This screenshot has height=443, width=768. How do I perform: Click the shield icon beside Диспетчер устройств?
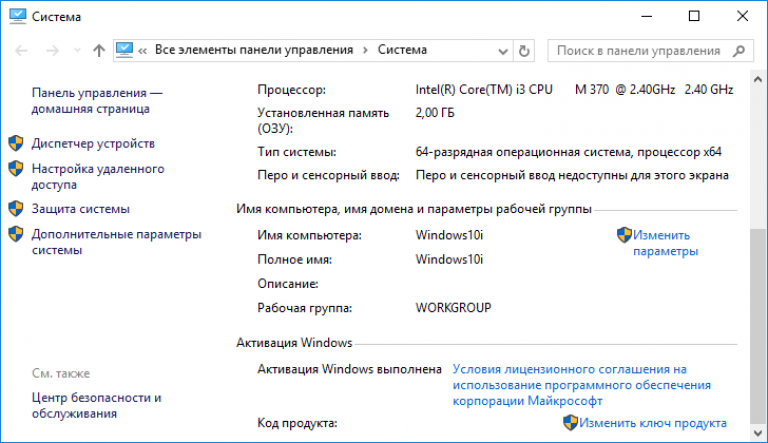[16, 143]
